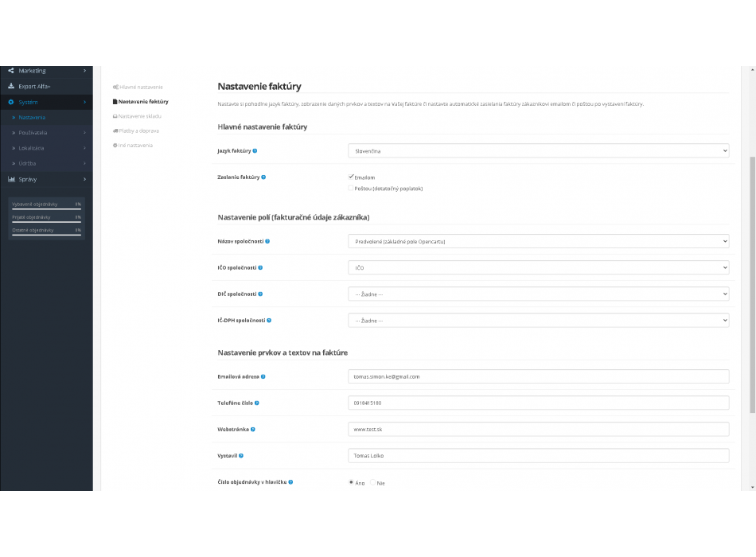Open Údržba sidebar item

tap(46, 163)
